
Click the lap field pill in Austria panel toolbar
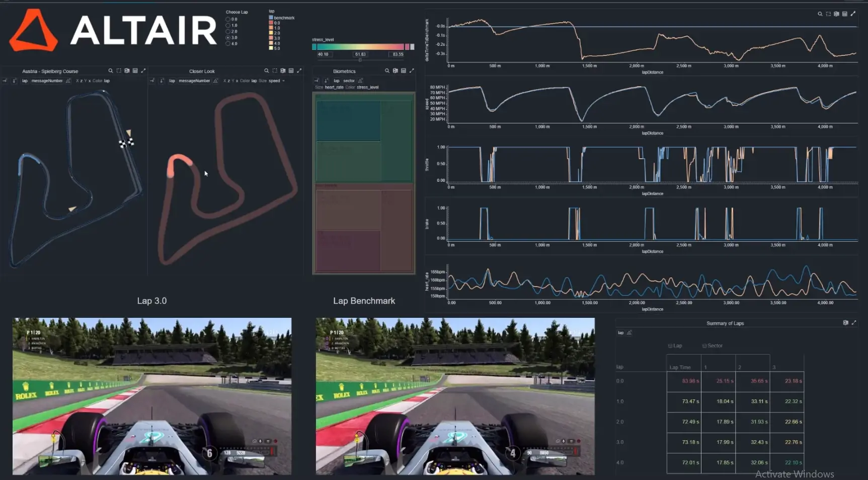25,81
